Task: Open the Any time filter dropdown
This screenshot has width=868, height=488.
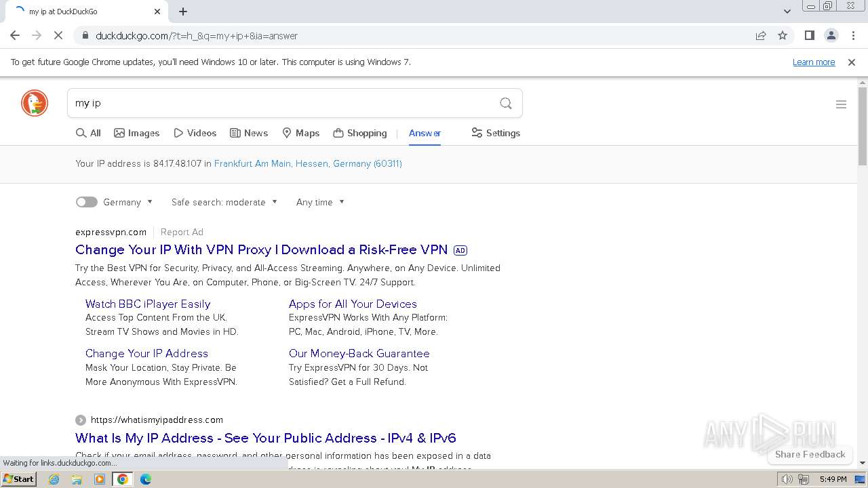Action: click(320, 202)
